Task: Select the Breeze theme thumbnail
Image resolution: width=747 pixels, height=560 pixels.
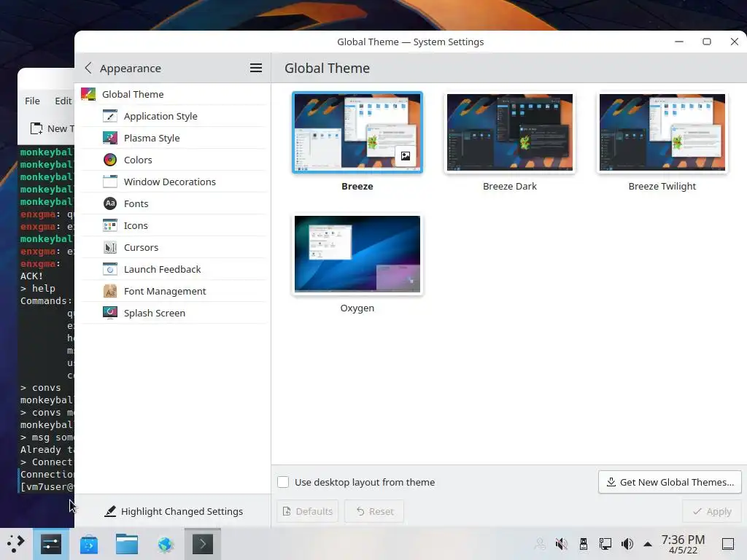Action: tap(357, 133)
